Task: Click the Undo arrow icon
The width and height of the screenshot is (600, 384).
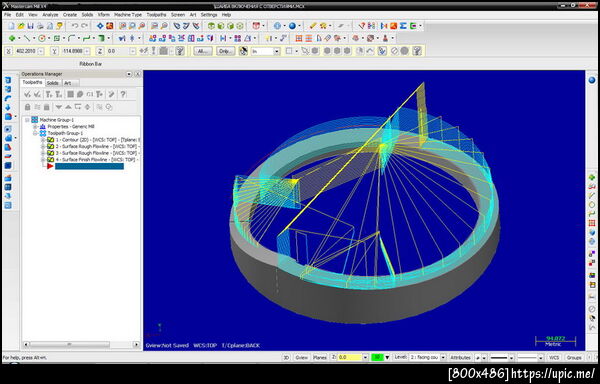Action: tap(75, 26)
